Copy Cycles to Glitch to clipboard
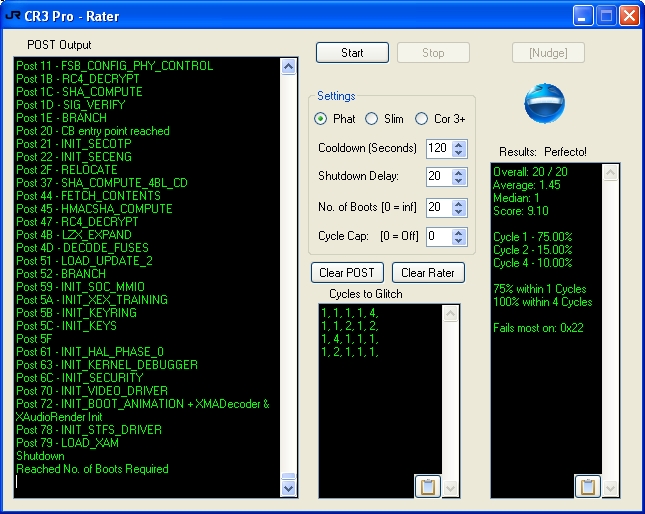Viewport: 645px width, 514px height. [x=428, y=486]
